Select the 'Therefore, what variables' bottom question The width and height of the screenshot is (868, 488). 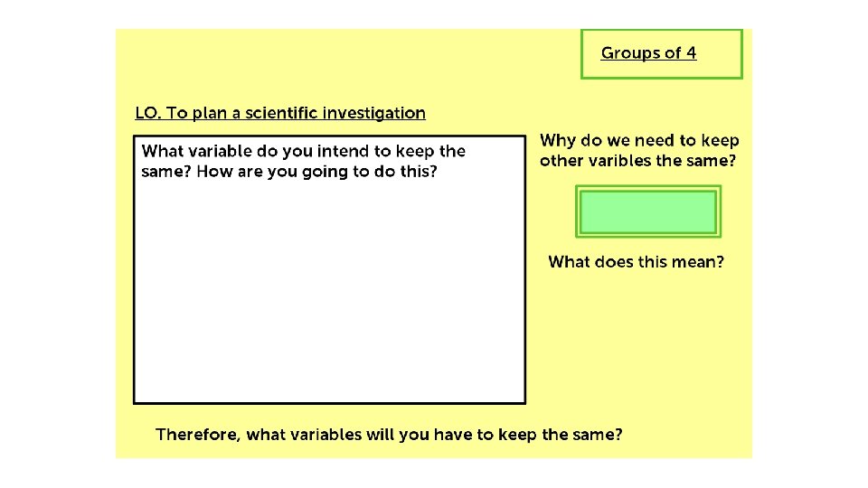click(389, 435)
